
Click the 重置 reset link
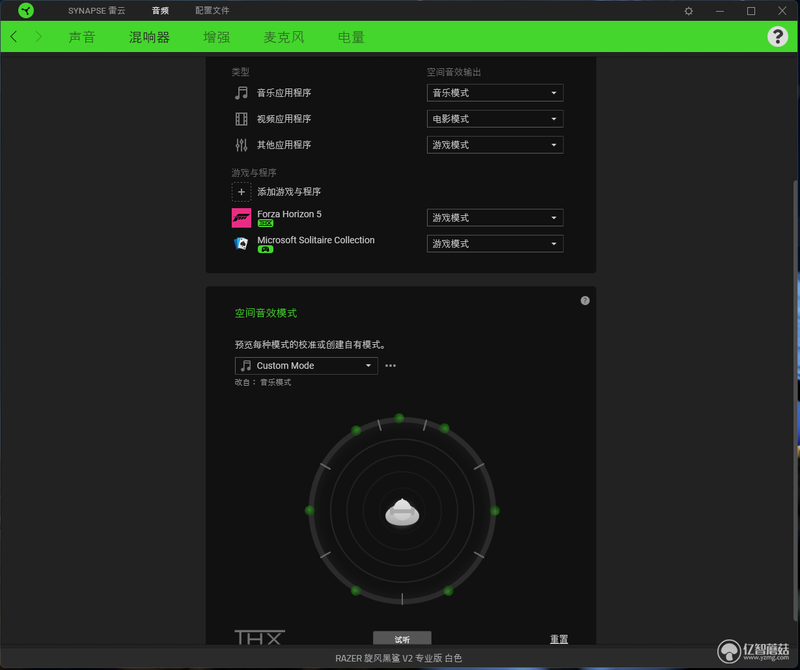(x=559, y=639)
